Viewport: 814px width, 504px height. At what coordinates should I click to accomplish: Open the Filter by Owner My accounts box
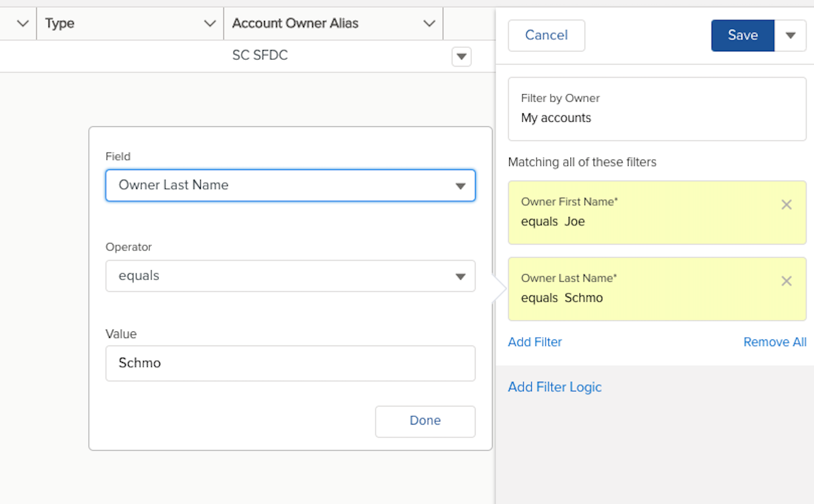click(x=657, y=109)
